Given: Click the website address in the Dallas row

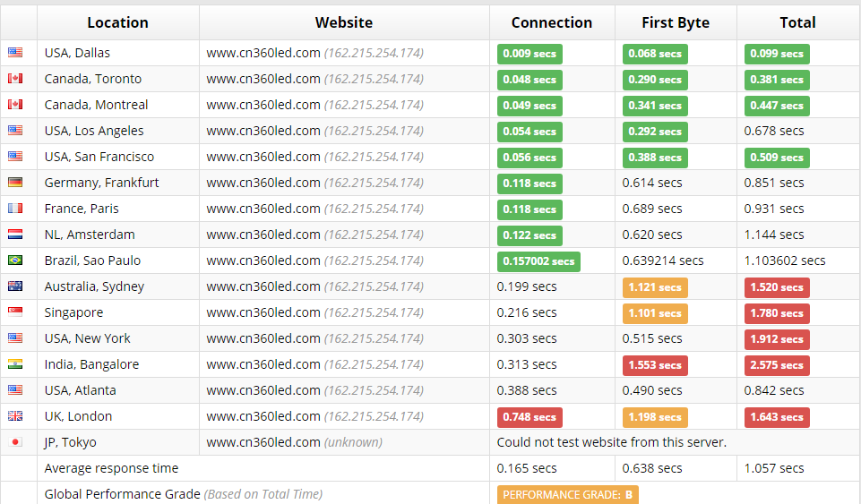Looking at the screenshot, I should pos(263,53).
